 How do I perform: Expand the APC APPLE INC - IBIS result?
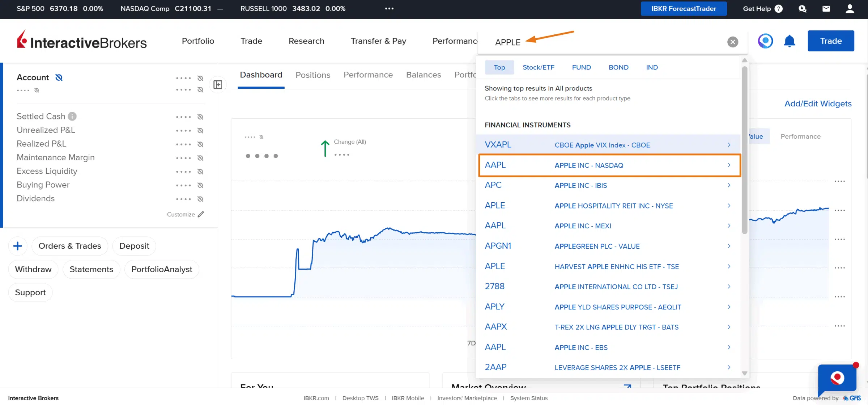(x=729, y=185)
